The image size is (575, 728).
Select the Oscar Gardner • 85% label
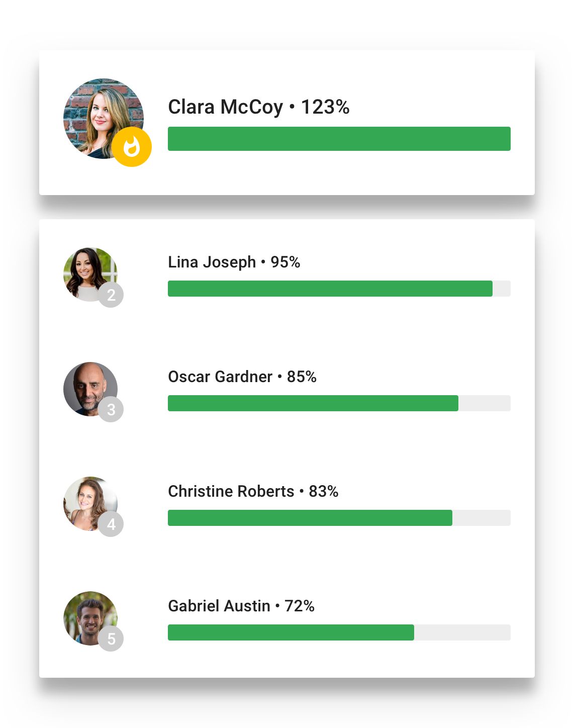(x=242, y=377)
